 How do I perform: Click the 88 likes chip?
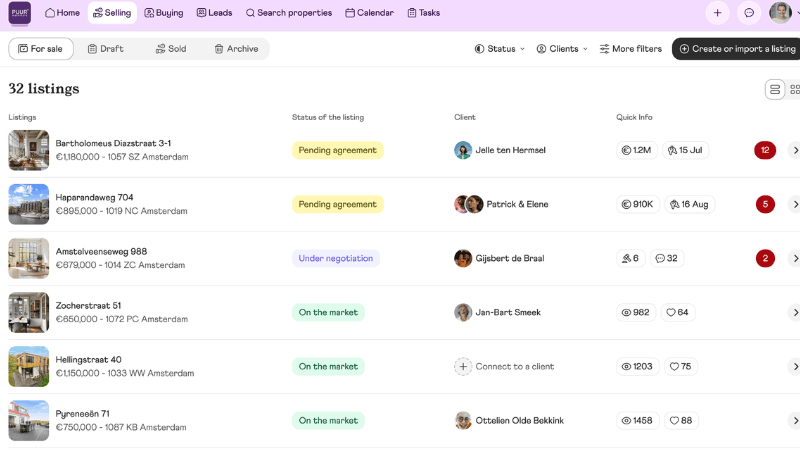pyautogui.click(x=681, y=420)
